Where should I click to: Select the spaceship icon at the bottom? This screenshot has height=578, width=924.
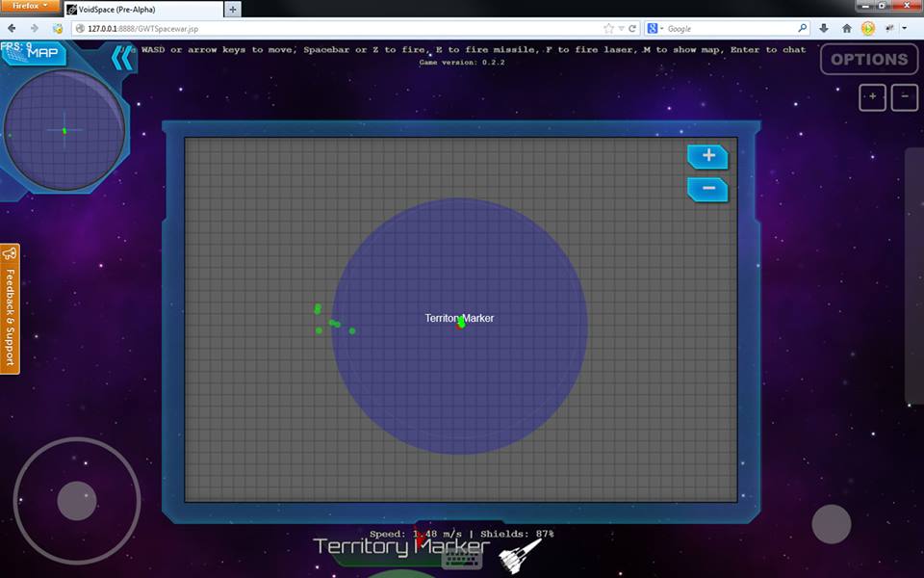516,554
